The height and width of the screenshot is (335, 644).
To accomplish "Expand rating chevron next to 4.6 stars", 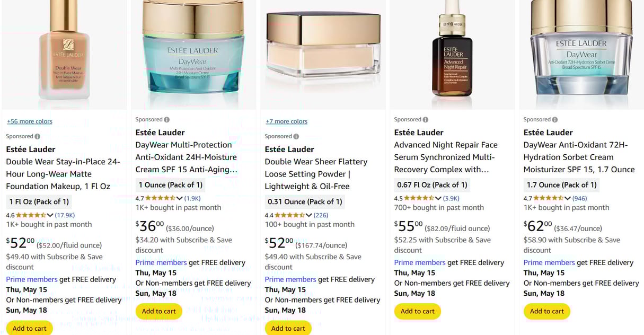I will [50, 215].
